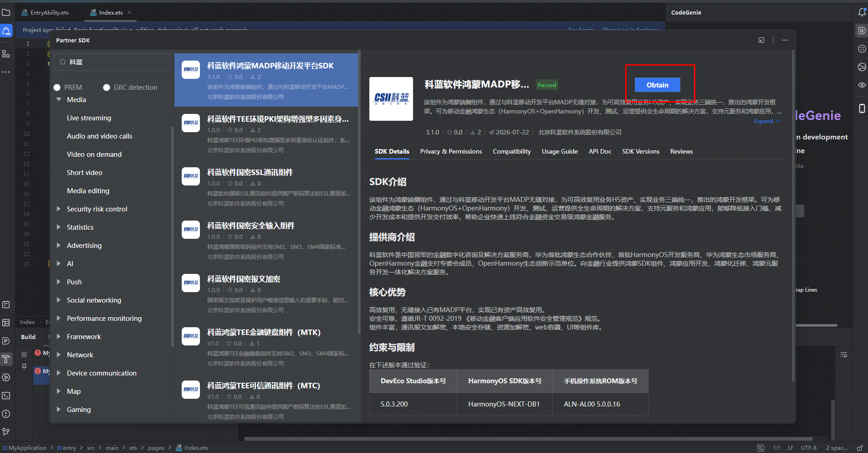Click the read-only lock icon in status bar
Image resolution: width=868 pixels, height=453 pixels.
click(x=859, y=448)
